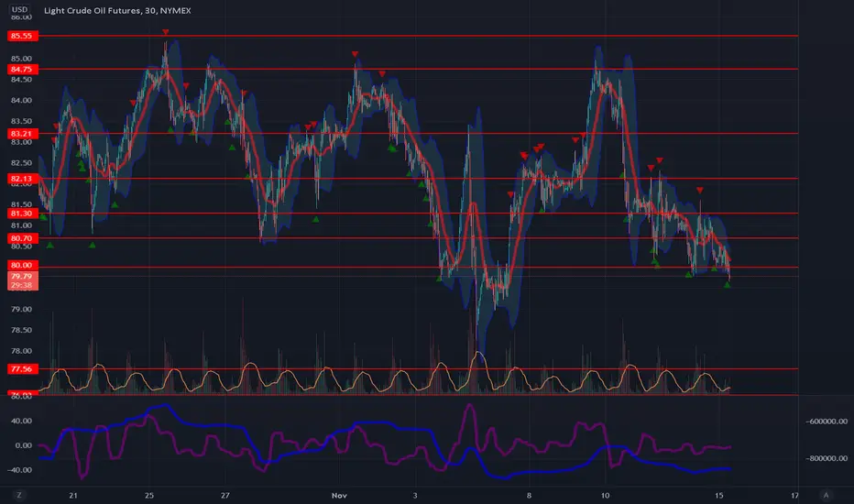Select the 84.75 horizontal line label
Image resolution: width=854 pixels, height=504 pixels.
click(22, 70)
